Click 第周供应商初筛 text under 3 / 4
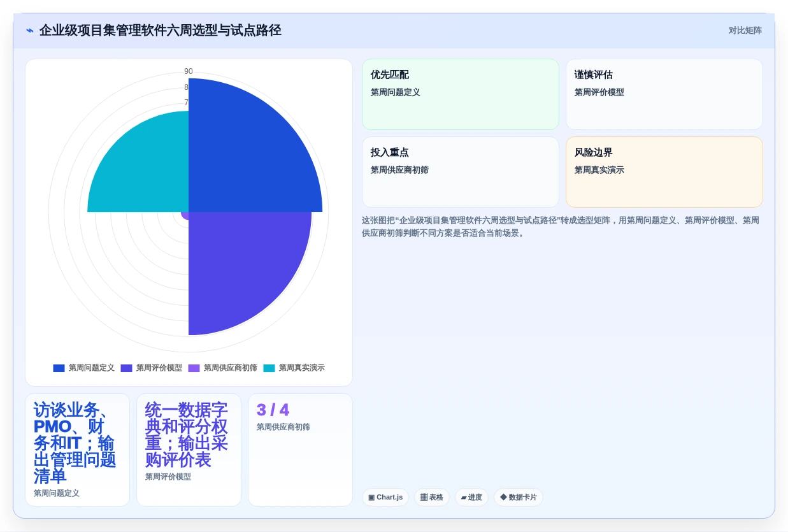 click(x=283, y=427)
